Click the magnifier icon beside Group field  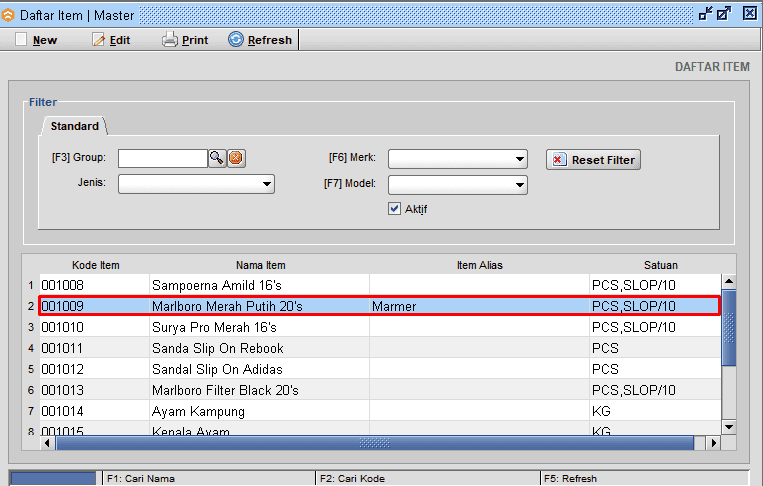point(217,158)
